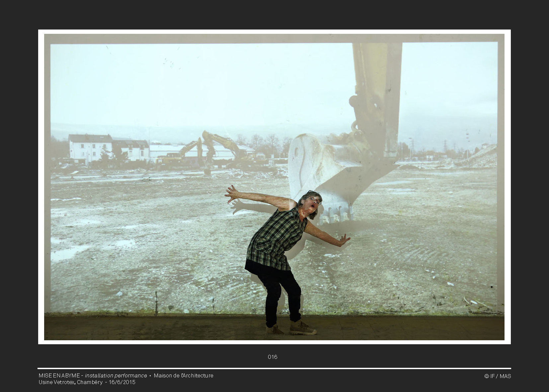Viewport: 549px width, 392px height.
Task: Select the Usine Vetrotex, Chambéry location text
Action: (70, 382)
